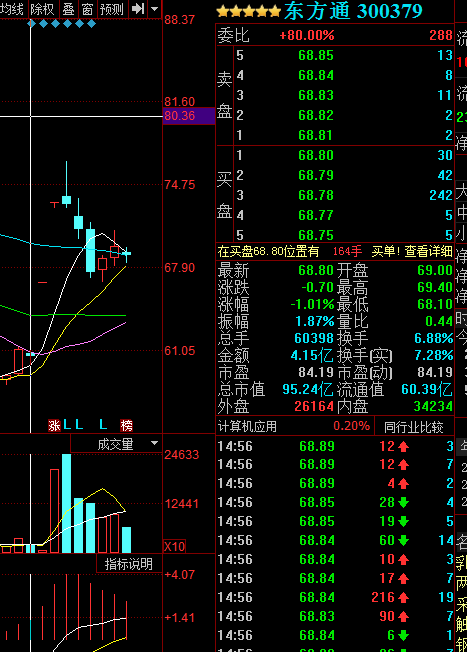Viewport: 467px width, 652px height.
Task: Open the 指标说明 button
Action: [x=128, y=564]
